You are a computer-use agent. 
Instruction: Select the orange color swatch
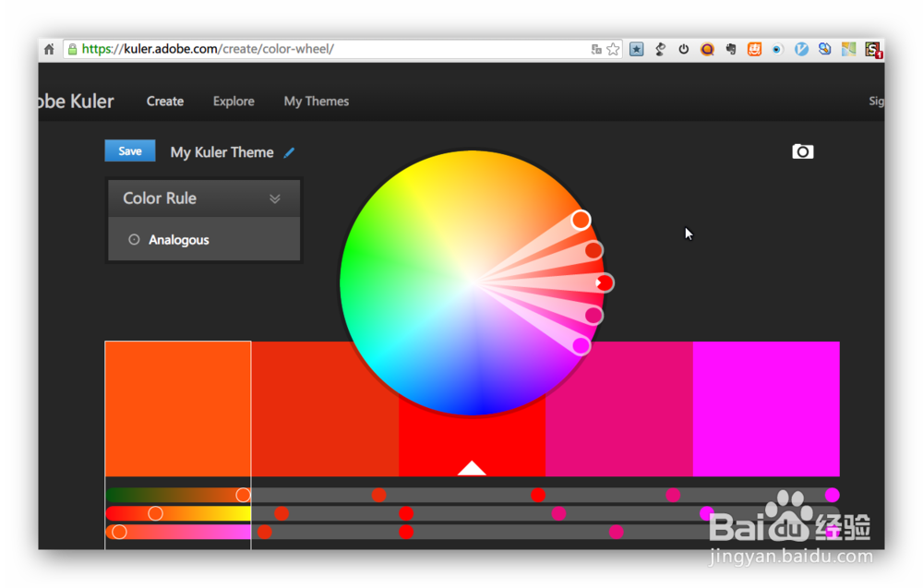(x=178, y=409)
